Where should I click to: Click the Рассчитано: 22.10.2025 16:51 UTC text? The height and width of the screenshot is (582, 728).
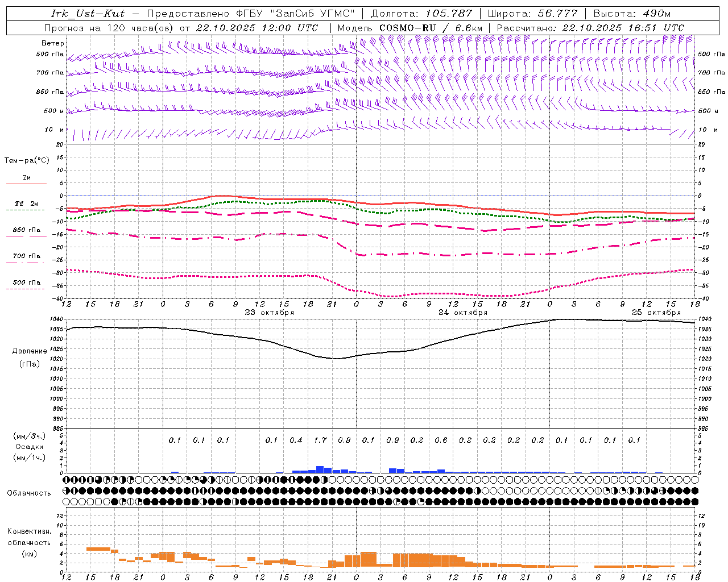(x=590, y=28)
